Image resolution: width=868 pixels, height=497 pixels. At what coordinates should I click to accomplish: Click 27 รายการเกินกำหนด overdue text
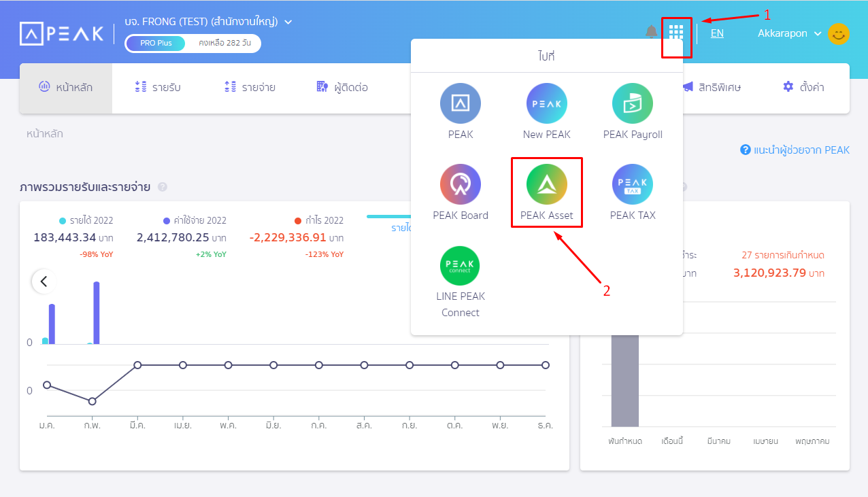pyautogui.click(x=783, y=255)
